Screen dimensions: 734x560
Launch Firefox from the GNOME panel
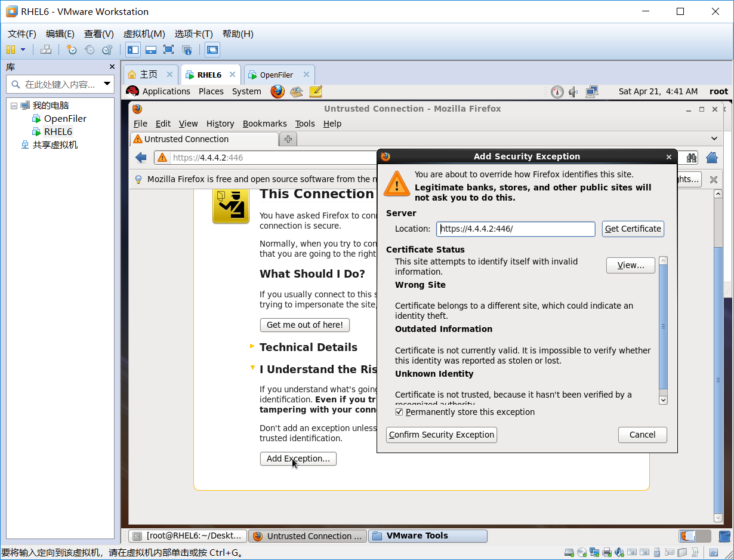(277, 91)
